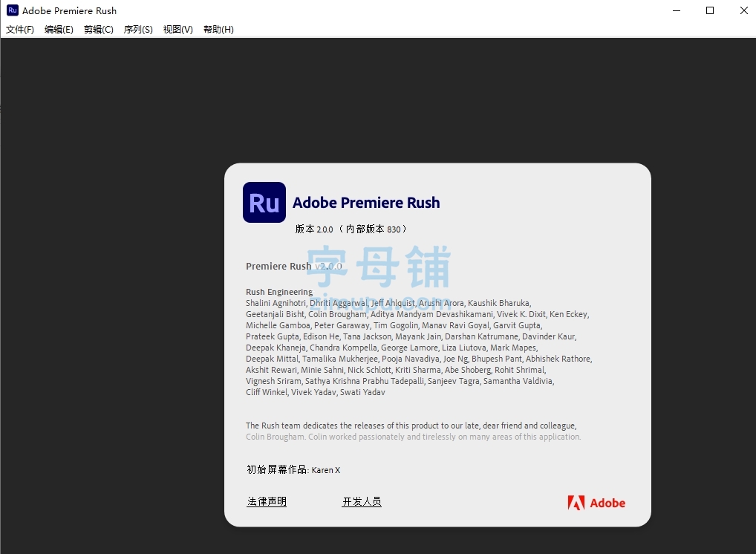756x554 pixels.
Task: Click the credits line starting 'Deepak Mittal'
Action: (x=419, y=359)
